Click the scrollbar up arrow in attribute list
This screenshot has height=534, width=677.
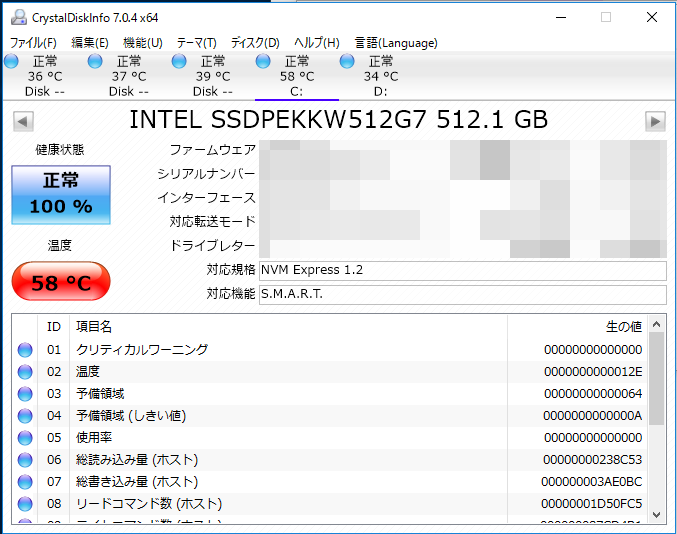(656, 324)
